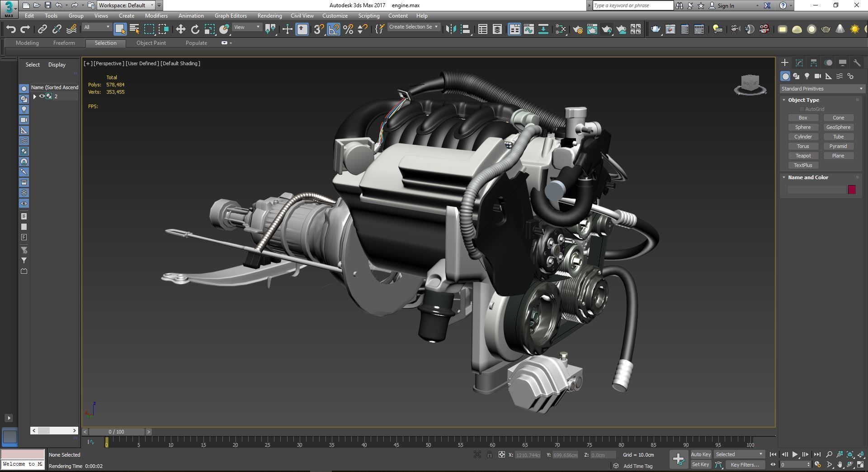This screenshot has width=868, height=472.
Task: Switch to the Object Paint ribbon tab
Action: 151,43
